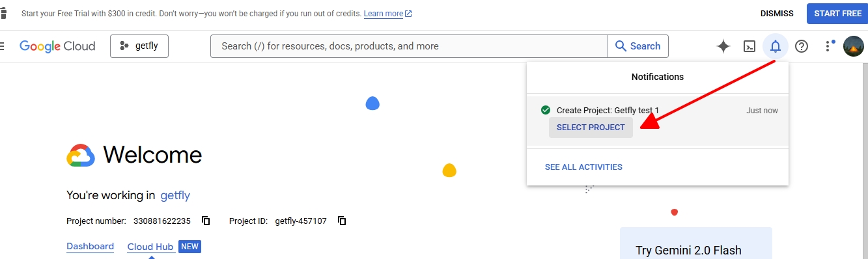
Task: Switch to the Cloud Hub tab
Action: [x=150, y=247]
